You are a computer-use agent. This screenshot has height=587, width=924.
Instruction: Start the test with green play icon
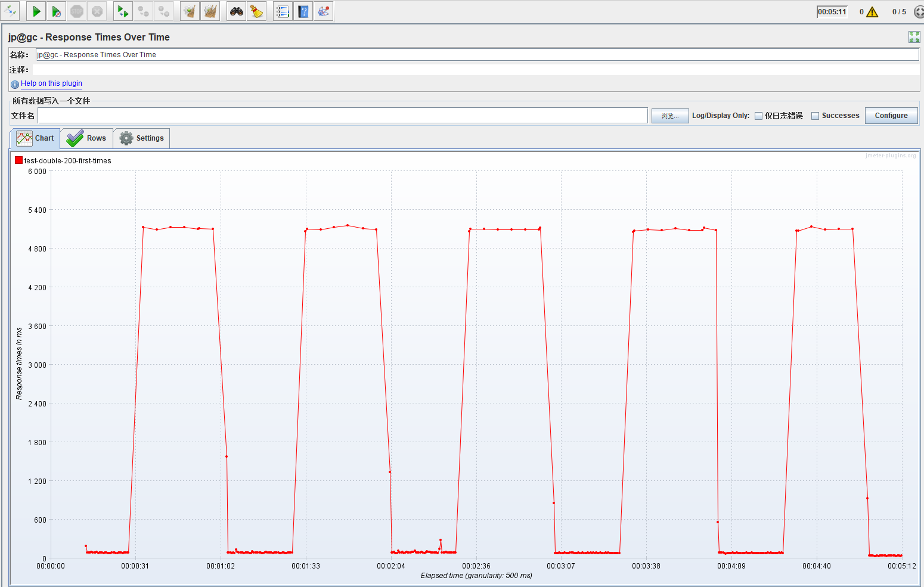point(36,11)
